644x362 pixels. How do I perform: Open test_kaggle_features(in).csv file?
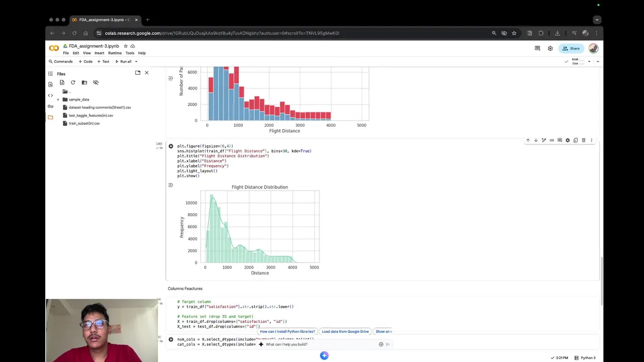click(x=91, y=116)
